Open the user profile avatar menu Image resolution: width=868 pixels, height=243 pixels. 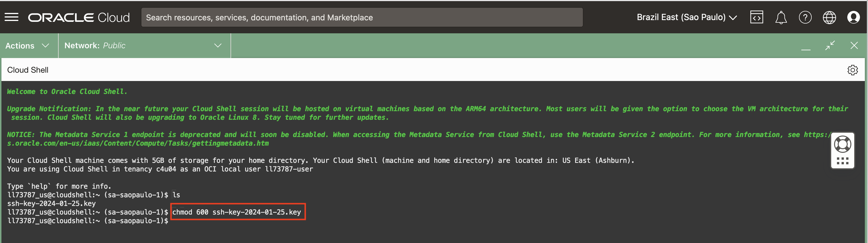853,18
